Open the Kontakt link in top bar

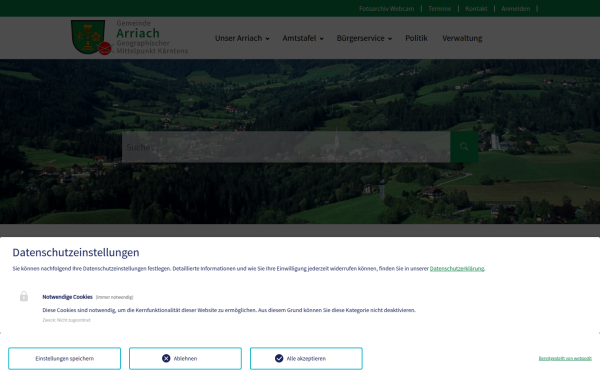point(476,8)
